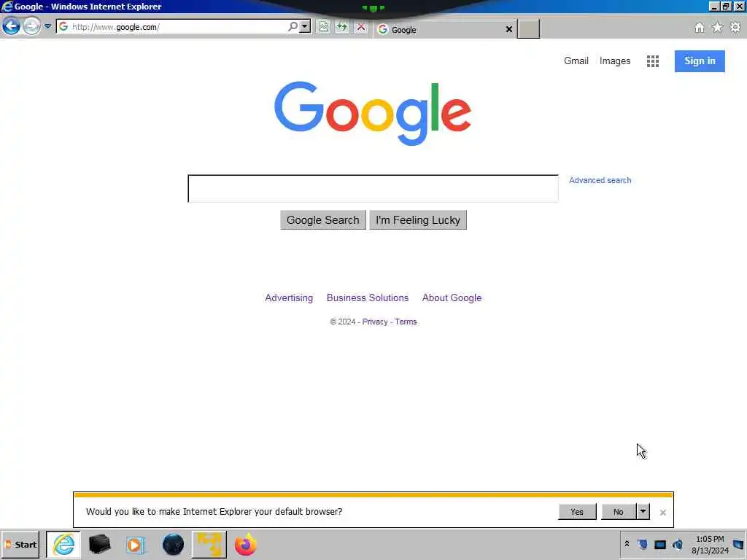This screenshot has width=747, height=560.
Task: Click the black console taskbar icon
Action: 99,544
